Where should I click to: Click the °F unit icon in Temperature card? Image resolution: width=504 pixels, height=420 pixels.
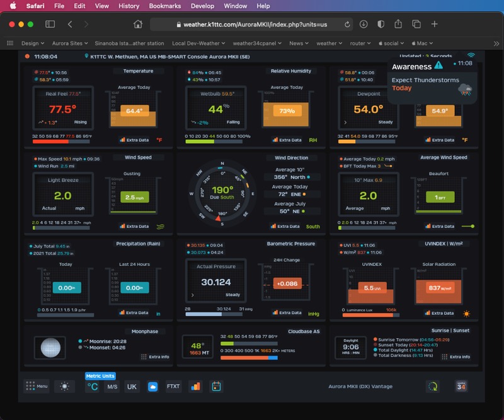159,140
